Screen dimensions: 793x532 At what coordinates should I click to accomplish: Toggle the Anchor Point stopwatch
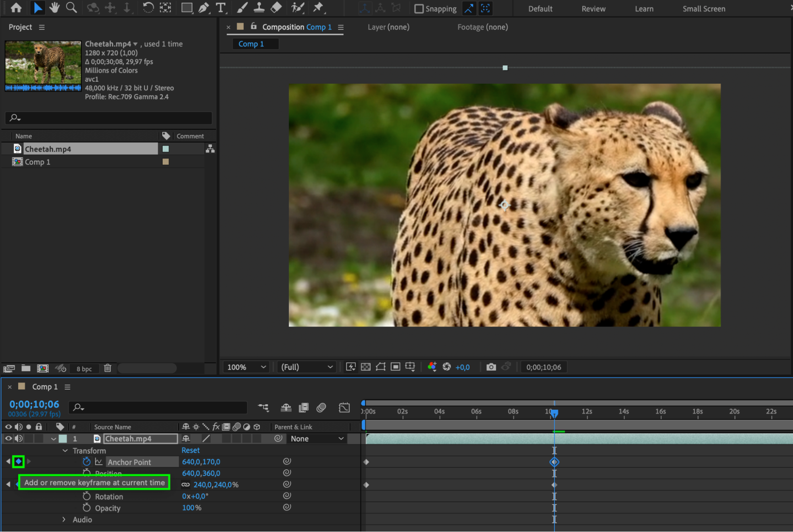tap(86, 462)
